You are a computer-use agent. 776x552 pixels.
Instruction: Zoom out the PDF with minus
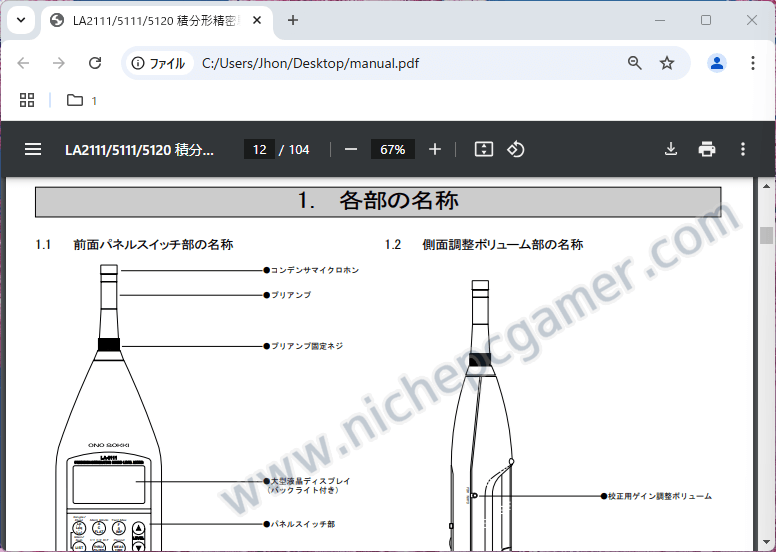(351, 150)
